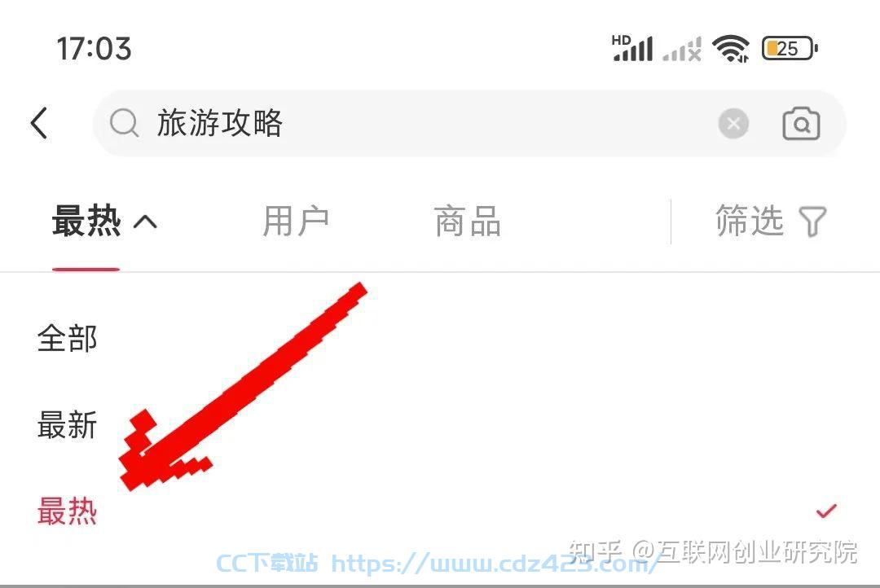Click the 旅游攻略 search input field
This screenshot has height=588, width=880.
(469, 124)
